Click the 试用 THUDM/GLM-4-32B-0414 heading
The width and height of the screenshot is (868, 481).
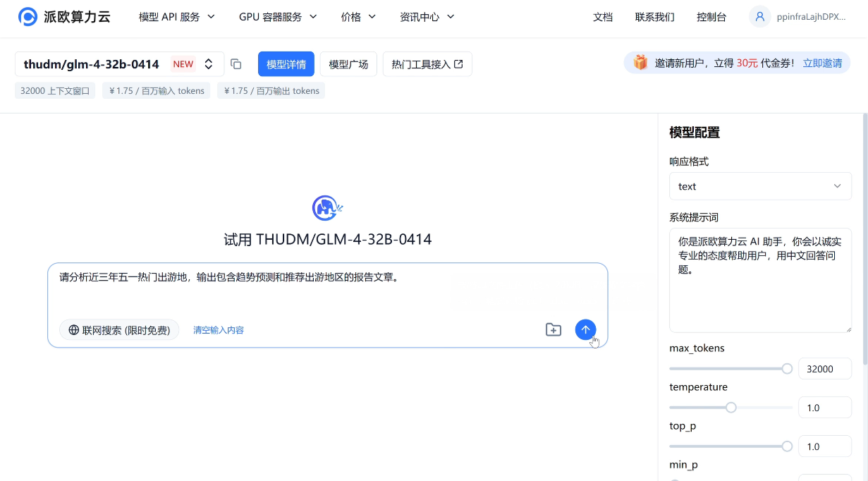click(x=328, y=239)
